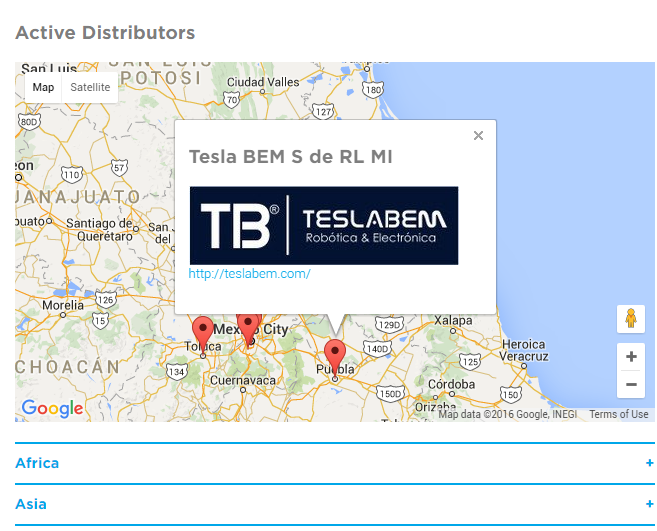This screenshot has height=531, width=657.
Task: Zoom in on the map
Action: [x=631, y=357]
